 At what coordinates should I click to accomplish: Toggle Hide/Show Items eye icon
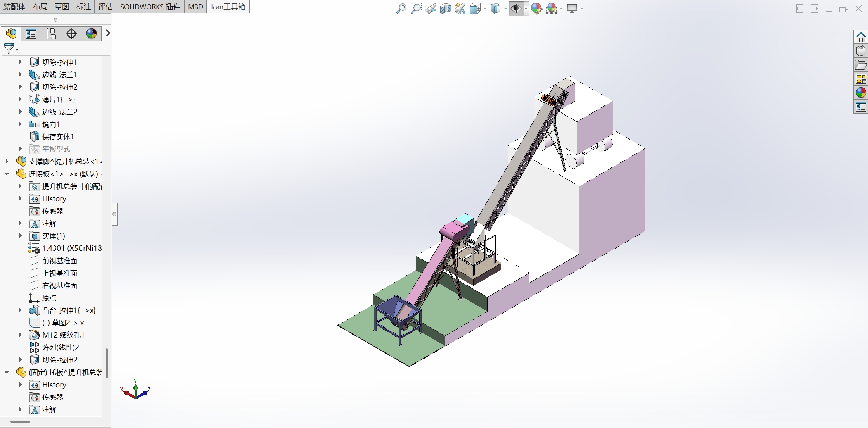click(x=516, y=9)
